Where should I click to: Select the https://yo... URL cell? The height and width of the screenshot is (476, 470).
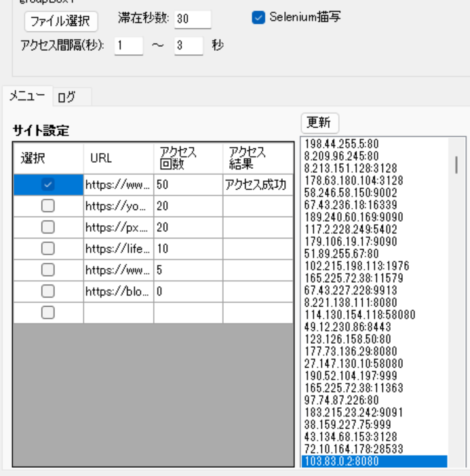[x=119, y=206]
